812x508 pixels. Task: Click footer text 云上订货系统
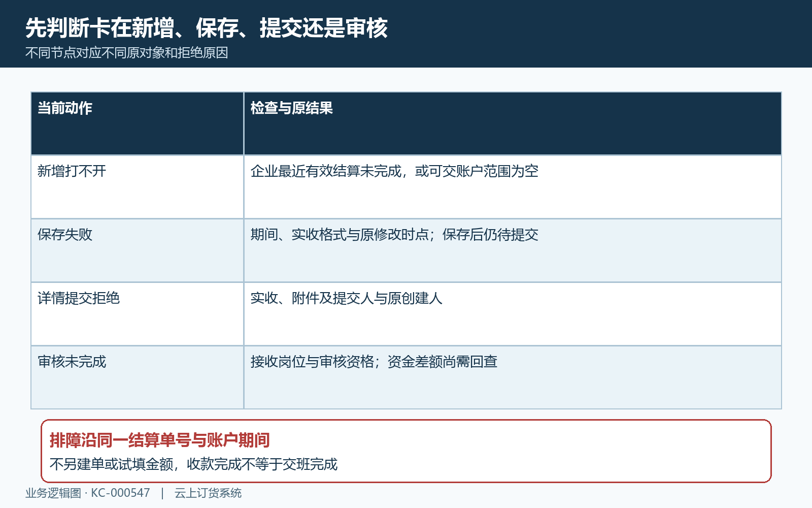click(x=208, y=493)
